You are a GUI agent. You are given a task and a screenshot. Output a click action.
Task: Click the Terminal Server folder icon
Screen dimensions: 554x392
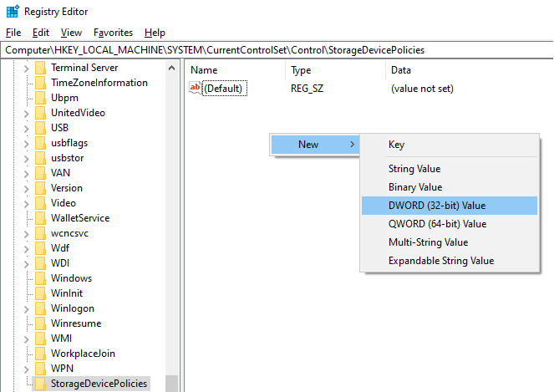coord(40,68)
